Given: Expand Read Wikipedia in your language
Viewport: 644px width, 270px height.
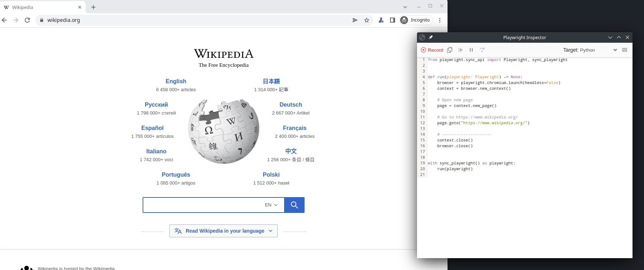Looking at the screenshot, I should coord(223,231).
